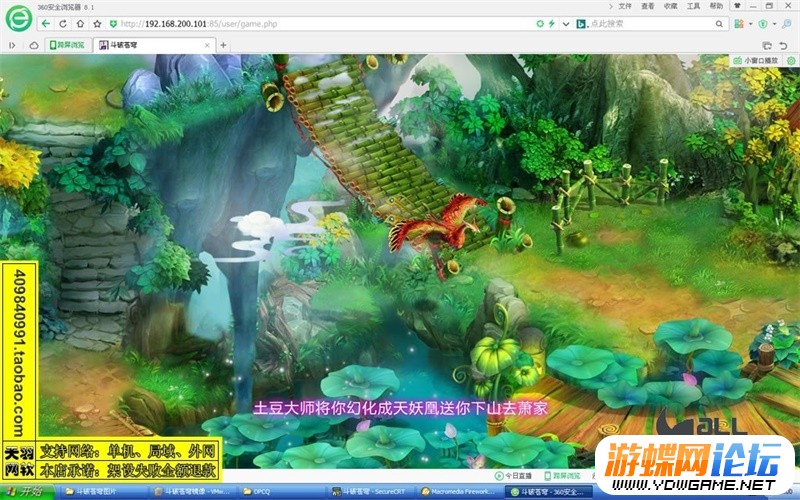Screen dimensions: 800x500
Task: Reload the page with the refresh icon
Action: pos(63,23)
